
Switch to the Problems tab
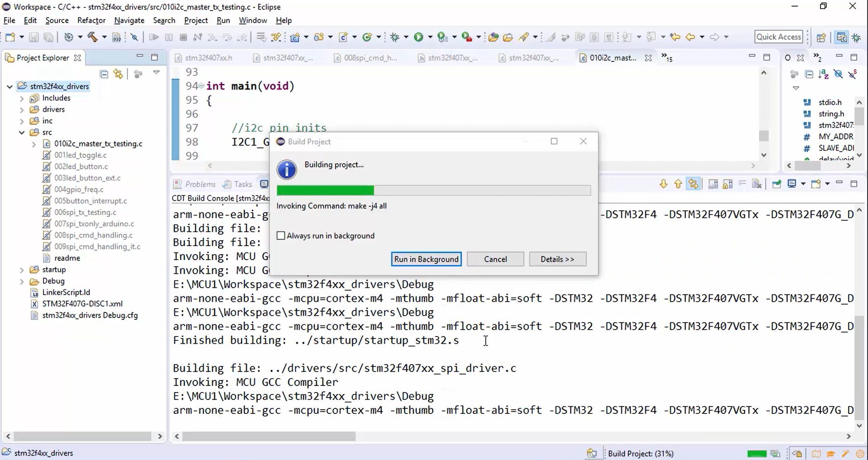[195, 184]
